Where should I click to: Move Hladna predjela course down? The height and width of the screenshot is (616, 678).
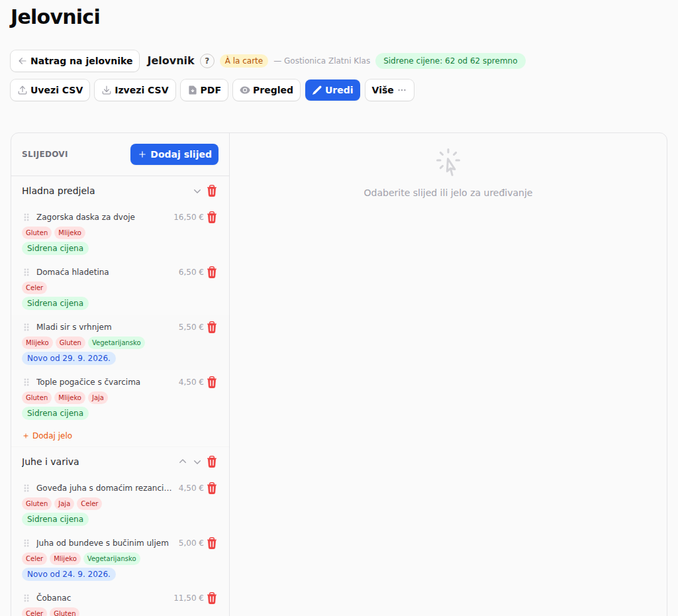197,191
